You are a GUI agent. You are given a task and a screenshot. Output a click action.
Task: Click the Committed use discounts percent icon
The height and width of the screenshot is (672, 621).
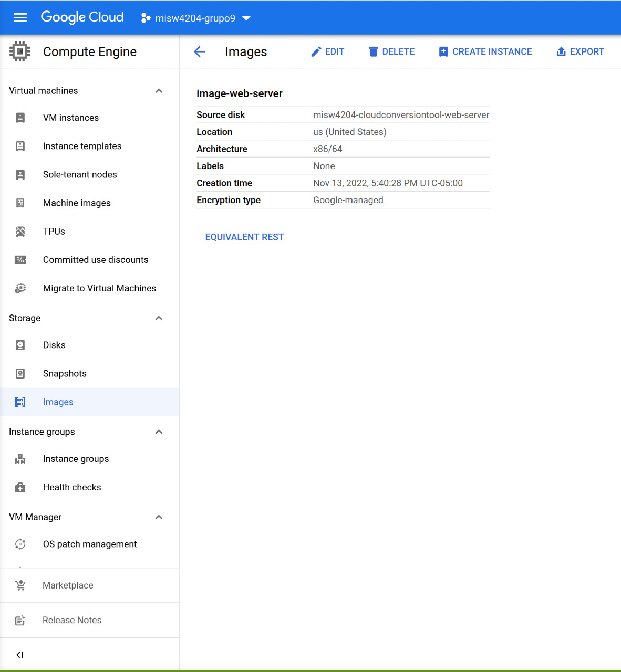coord(20,259)
